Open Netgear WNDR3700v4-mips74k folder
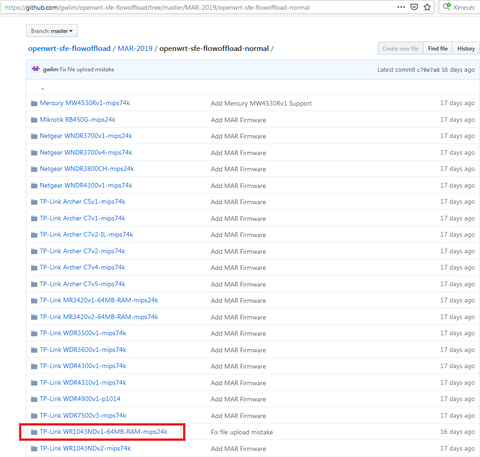This screenshot has height=457, width=480. 86,152
